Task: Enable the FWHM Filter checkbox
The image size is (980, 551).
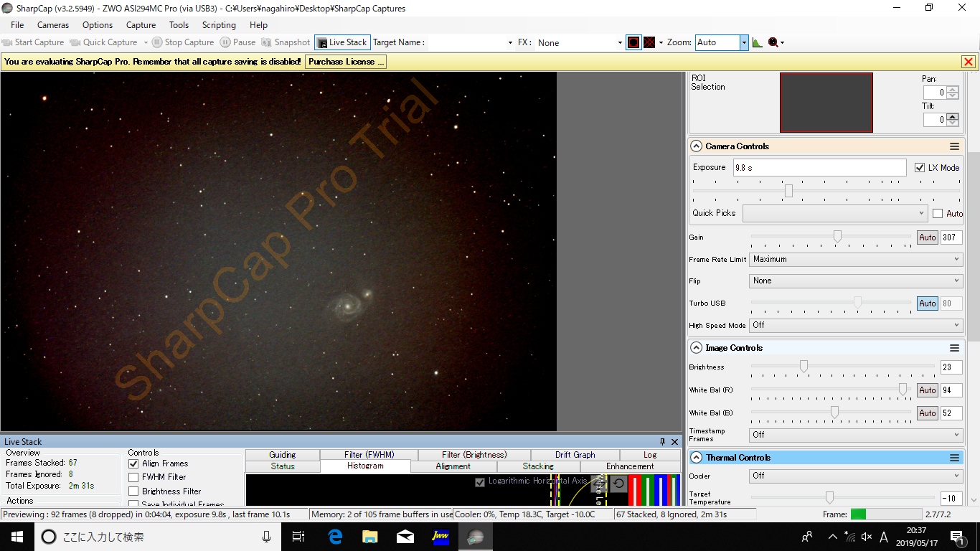Action: (x=133, y=477)
